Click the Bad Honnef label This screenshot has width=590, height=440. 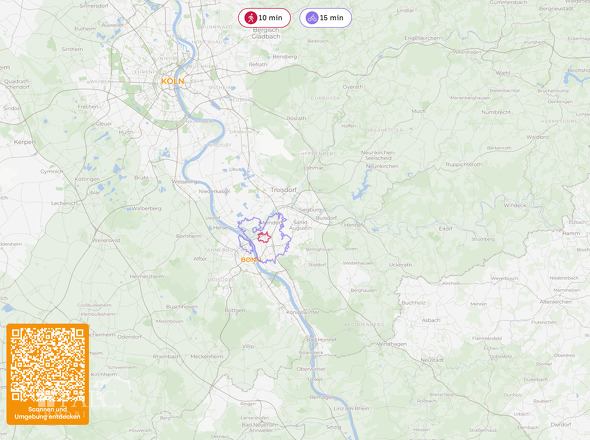322,340
